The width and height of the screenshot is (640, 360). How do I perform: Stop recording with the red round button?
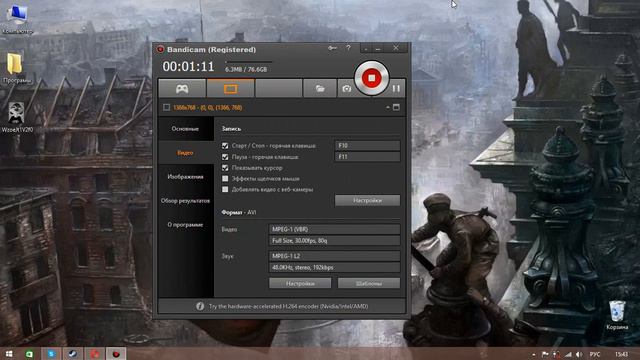point(371,78)
